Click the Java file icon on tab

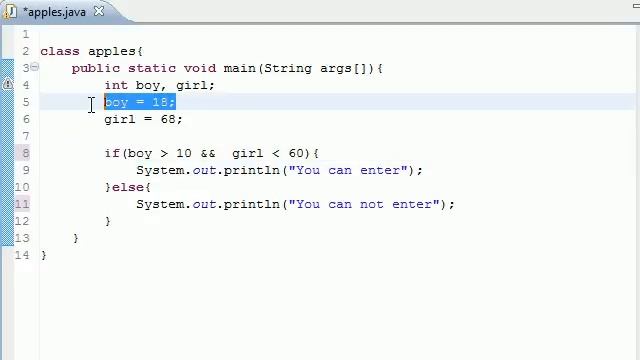(10, 11)
